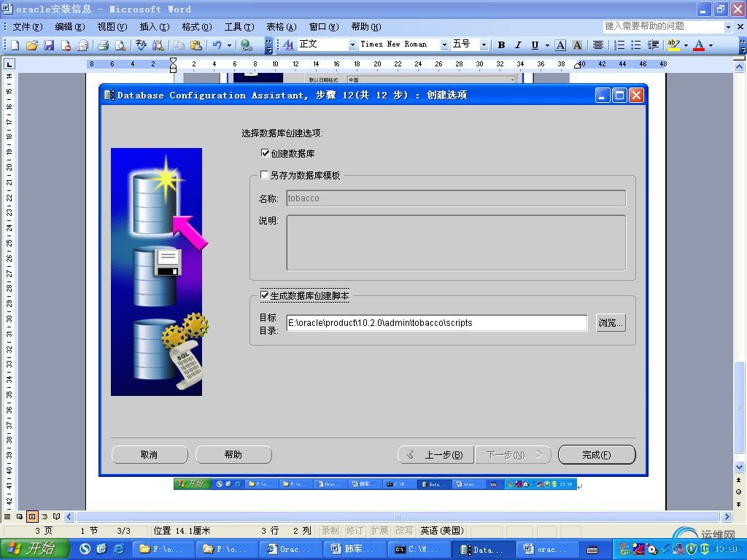Toggle the 生成数据库创建脚本 checkbox
747x560 pixels.
coord(264,295)
